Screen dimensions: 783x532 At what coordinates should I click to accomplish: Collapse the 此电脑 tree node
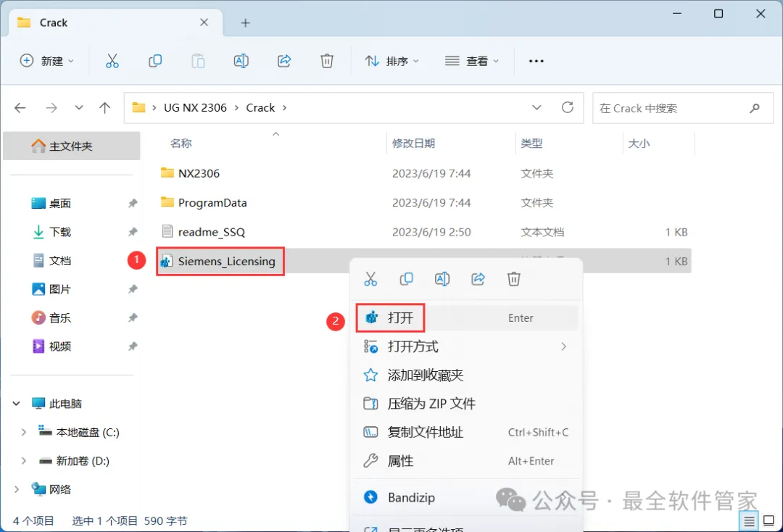point(17,403)
